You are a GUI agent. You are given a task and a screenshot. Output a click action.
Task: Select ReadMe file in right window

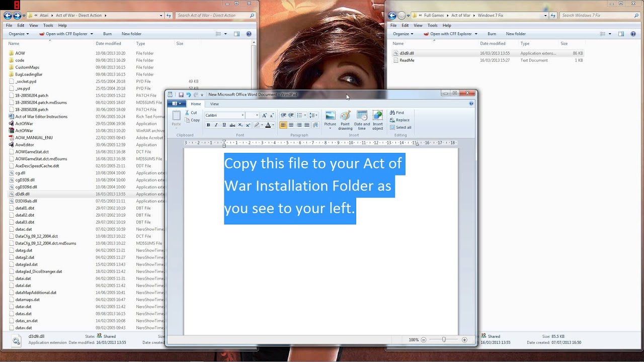(407, 60)
